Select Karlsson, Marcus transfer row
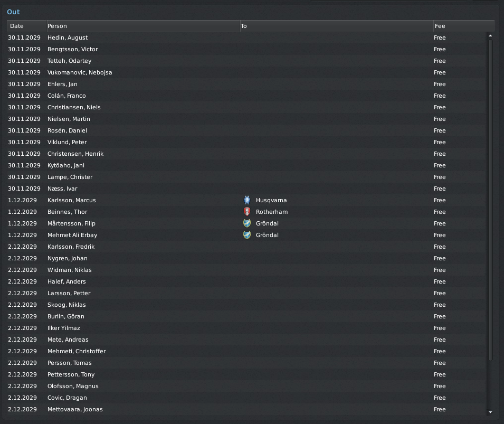 (246, 200)
